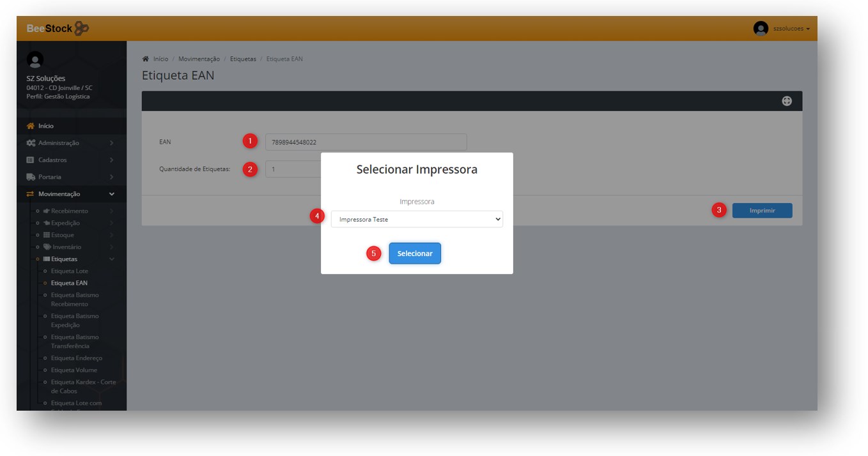Viewport: 868px width, 456px height.
Task: Click the user avatar in top bar
Action: (760, 29)
